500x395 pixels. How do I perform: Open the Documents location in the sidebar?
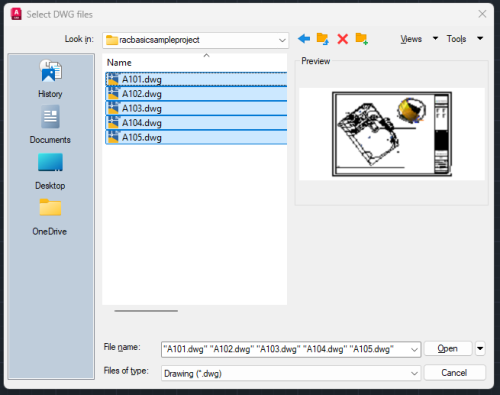click(50, 124)
